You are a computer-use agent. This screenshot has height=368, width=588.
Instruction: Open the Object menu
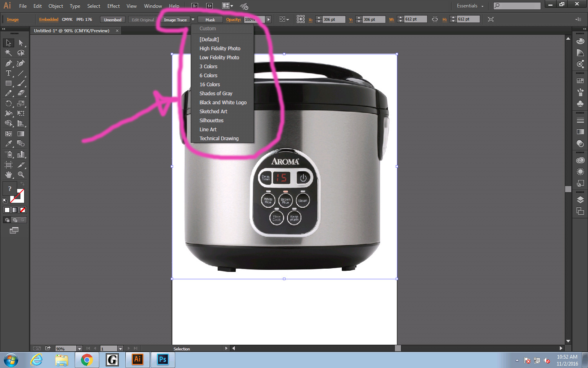click(56, 6)
